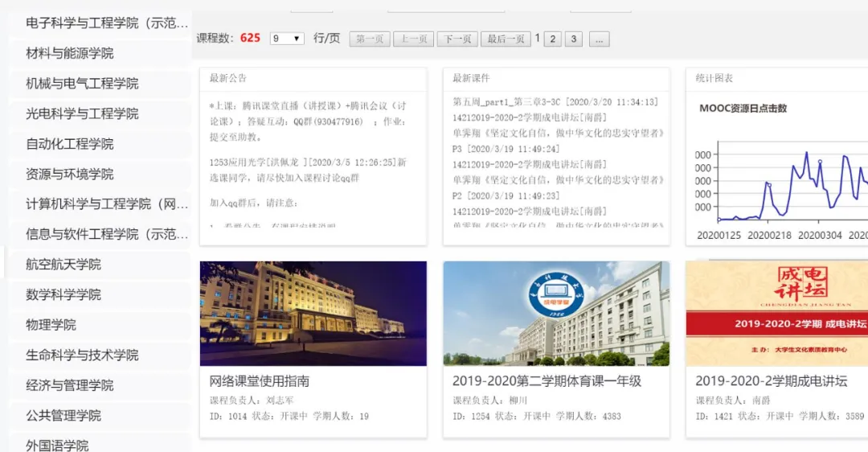Go to next page with 下一页
This screenshot has height=452, width=868.
(457, 39)
